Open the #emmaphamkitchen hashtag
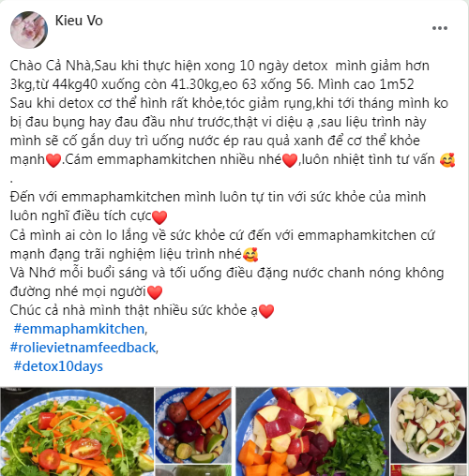 coord(79,329)
